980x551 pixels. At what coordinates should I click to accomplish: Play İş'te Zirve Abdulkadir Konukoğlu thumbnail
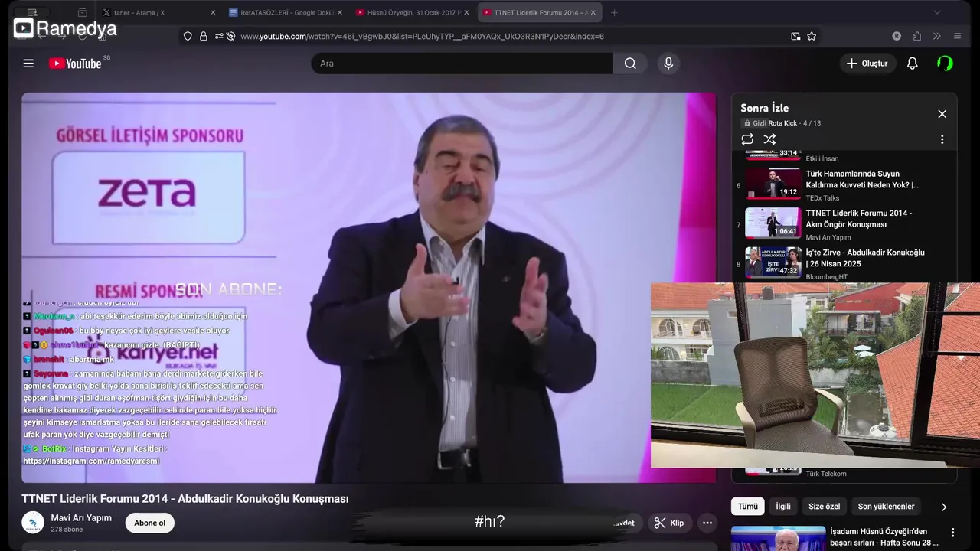pos(773,262)
